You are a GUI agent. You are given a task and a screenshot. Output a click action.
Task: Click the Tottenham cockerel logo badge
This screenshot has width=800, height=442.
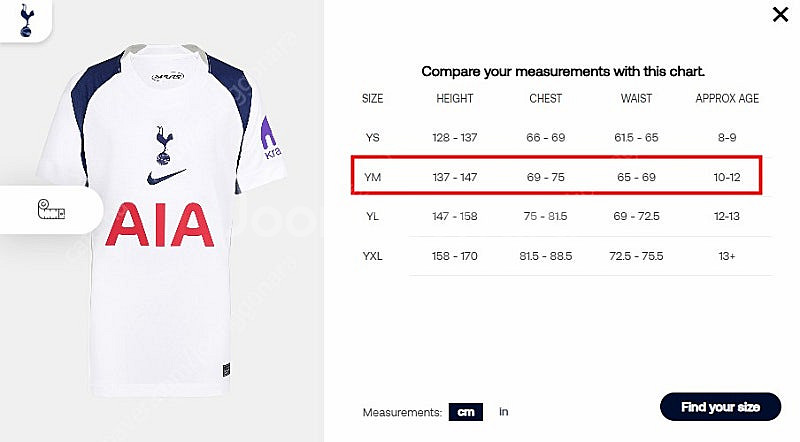coord(26,20)
